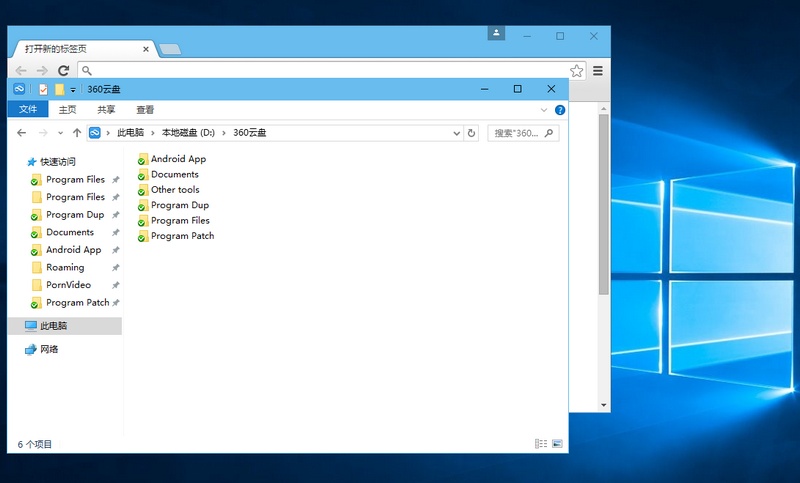800x483 pixels.
Task: Click the browser address bar
Action: tap(327, 70)
